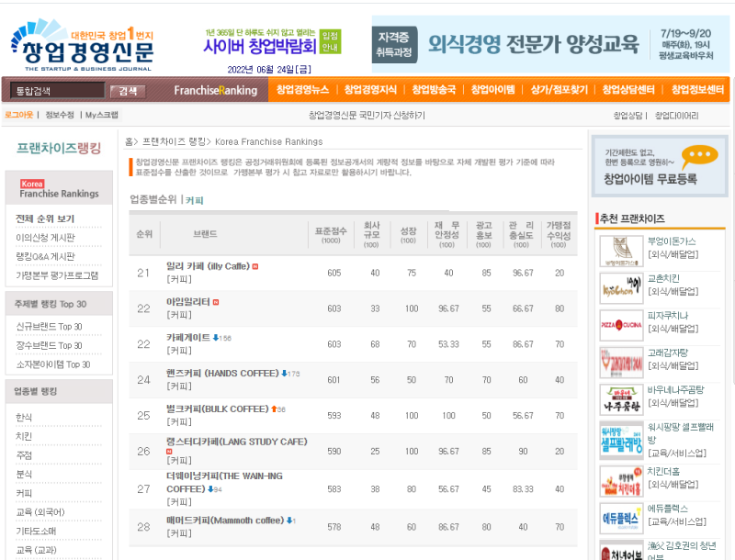Click the 피자쿠치나 logo thumbnail
735x560 pixels.
tap(621, 325)
